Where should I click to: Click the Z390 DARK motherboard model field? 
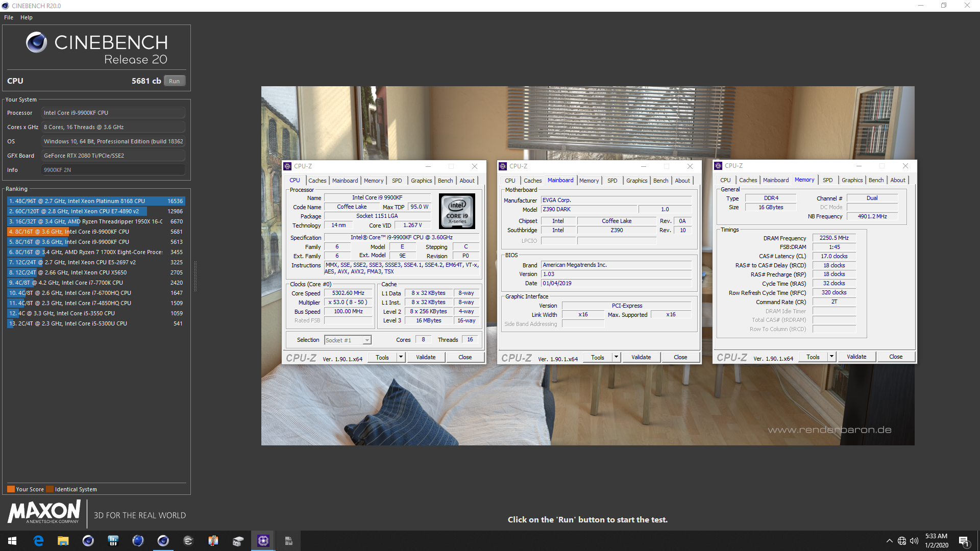tap(589, 209)
